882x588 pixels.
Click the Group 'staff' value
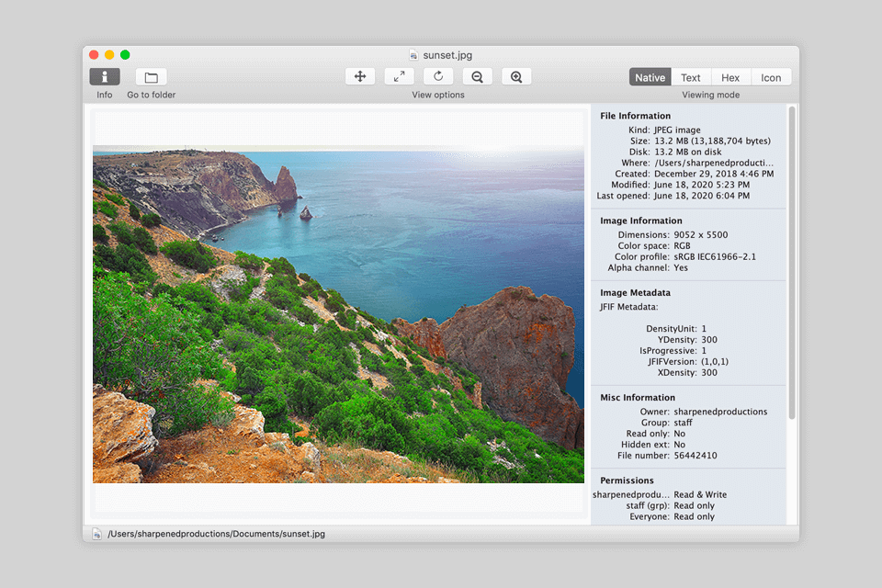tap(683, 423)
